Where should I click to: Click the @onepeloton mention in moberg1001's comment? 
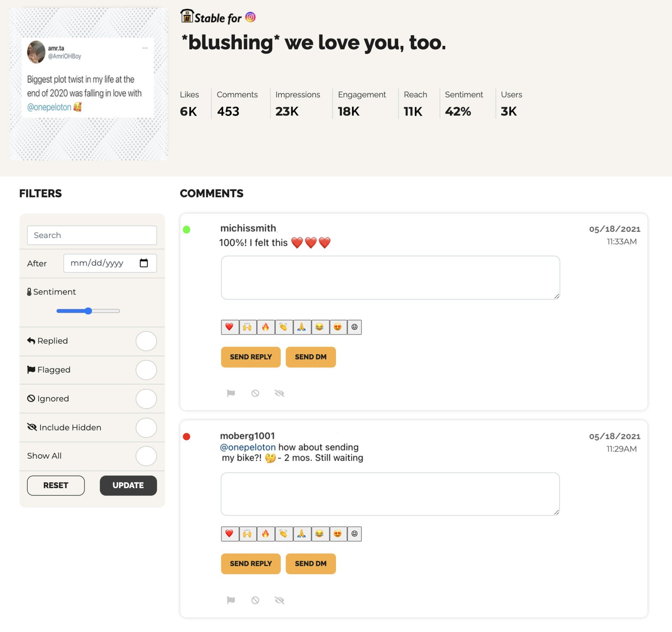point(248,447)
